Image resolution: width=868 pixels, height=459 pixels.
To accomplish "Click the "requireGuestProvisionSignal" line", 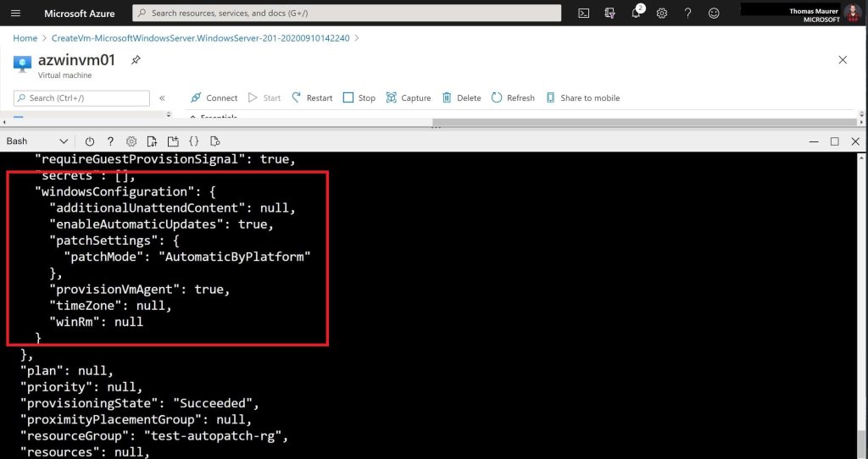I will click(x=165, y=159).
